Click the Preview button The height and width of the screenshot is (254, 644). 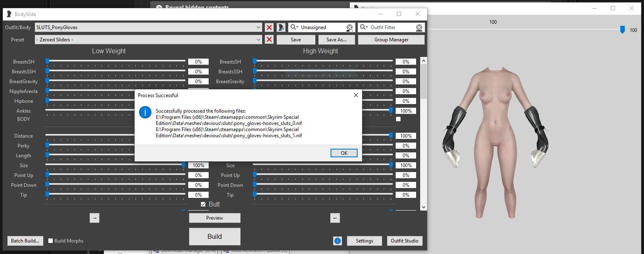(215, 218)
